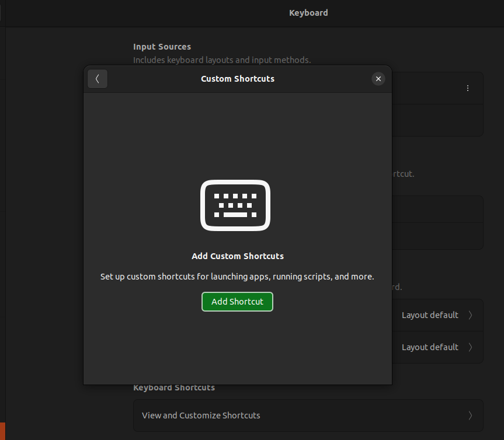Click the Custom Shortcuts dialog title
Image resolution: width=504 pixels, height=440 pixels.
pos(237,79)
